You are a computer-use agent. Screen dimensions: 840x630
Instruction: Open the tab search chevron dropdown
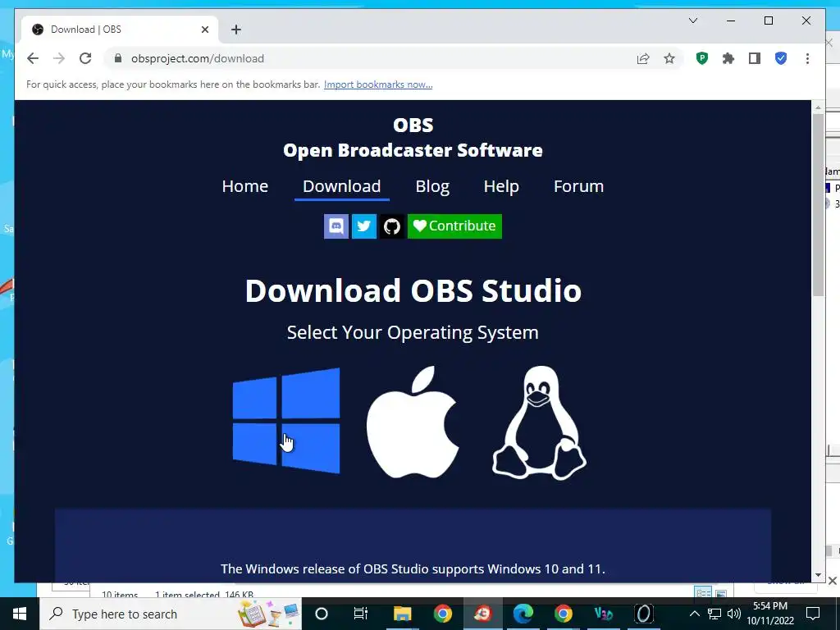tap(693, 21)
